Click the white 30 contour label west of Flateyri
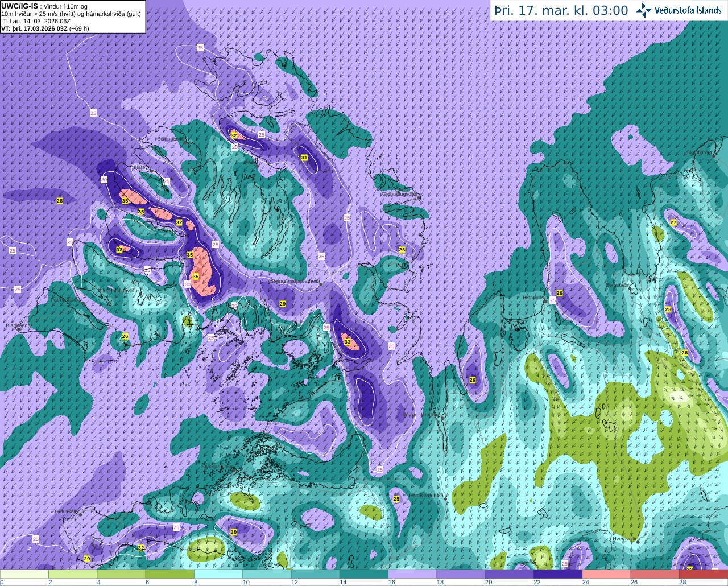 pyautogui.click(x=104, y=180)
